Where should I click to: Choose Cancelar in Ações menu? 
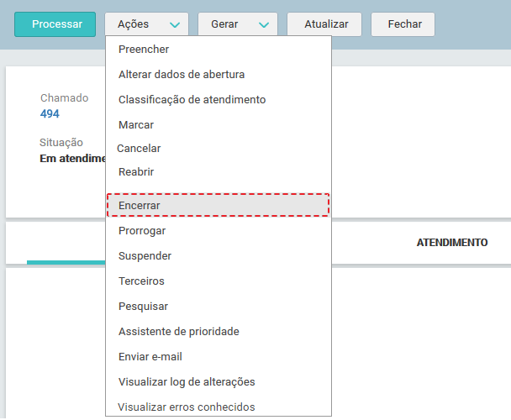(139, 149)
